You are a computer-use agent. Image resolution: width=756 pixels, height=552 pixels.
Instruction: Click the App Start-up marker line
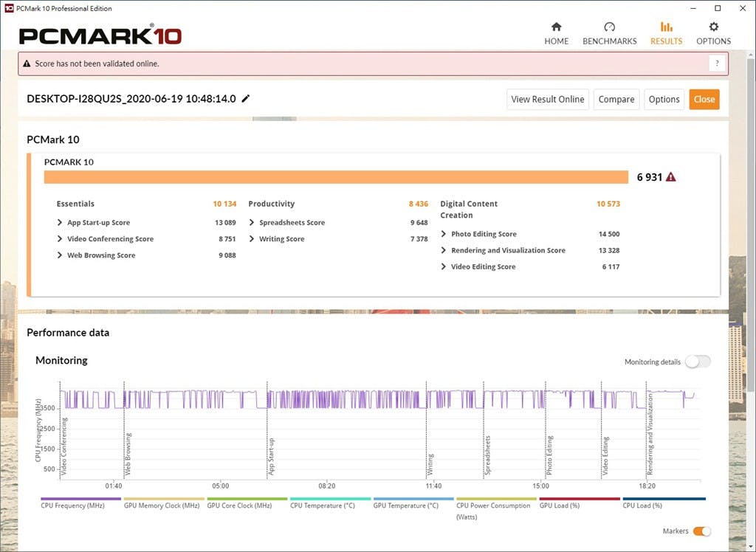pos(267,430)
